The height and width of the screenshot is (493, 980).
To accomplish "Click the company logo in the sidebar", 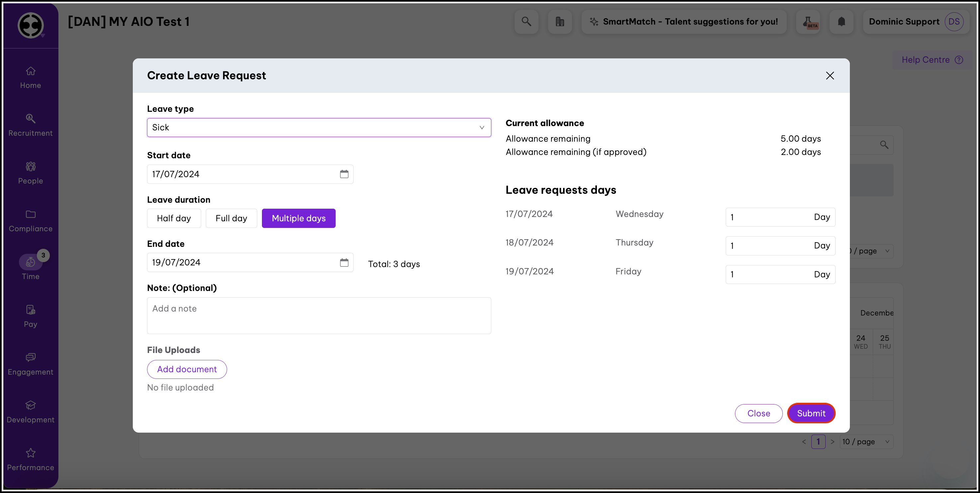I will tap(31, 26).
